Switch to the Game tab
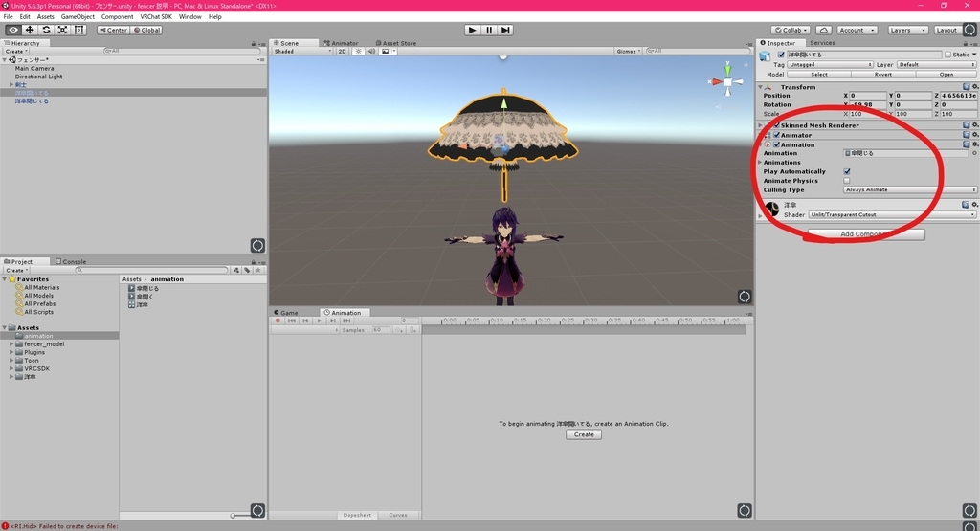The image size is (980, 531). [x=285, y=312]
